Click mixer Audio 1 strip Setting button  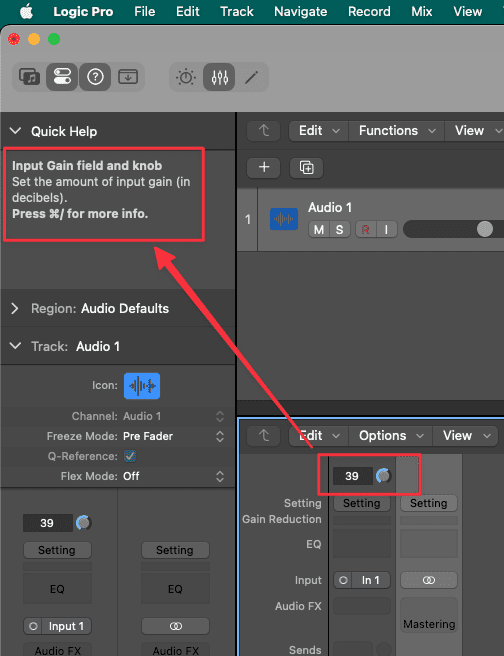(x=362, y=503)
